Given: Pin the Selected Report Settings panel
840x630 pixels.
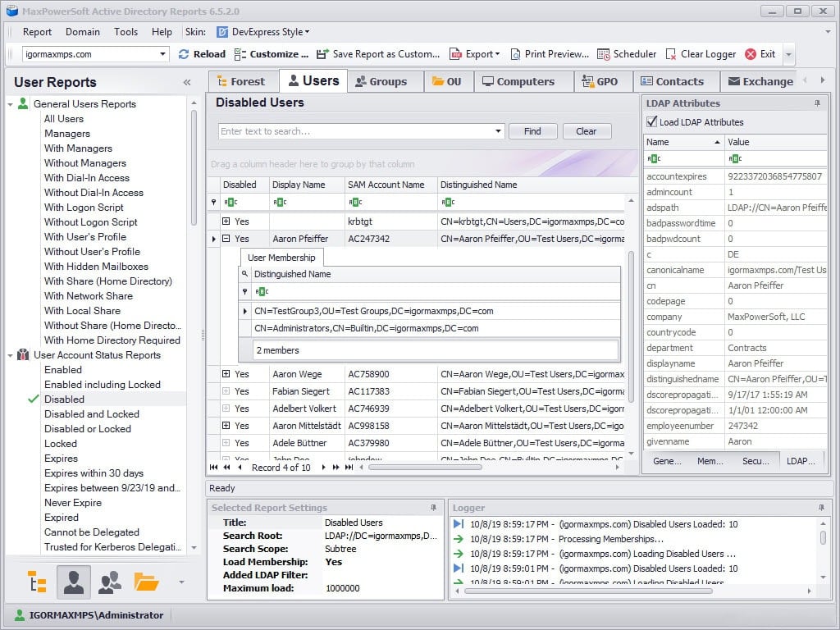Looking at the screenshot, I should pyautogui.click(x=433, y=507).
